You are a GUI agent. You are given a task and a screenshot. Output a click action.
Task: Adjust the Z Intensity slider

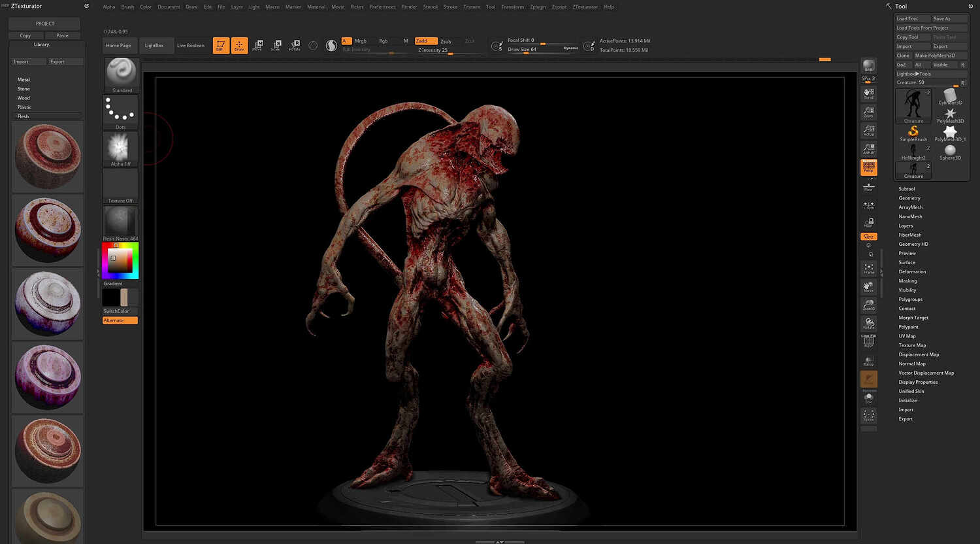[x=431, y=50]
